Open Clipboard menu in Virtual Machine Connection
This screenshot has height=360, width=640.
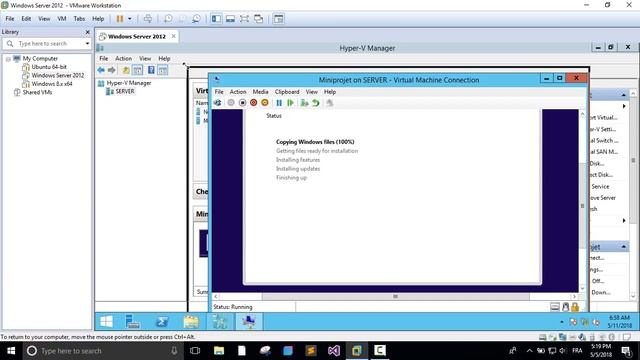287,92
